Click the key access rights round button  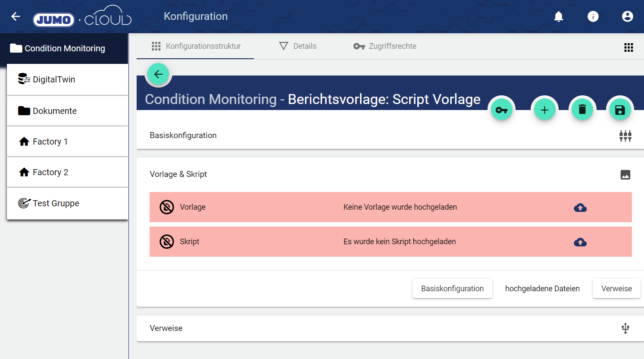coord(501,110)
